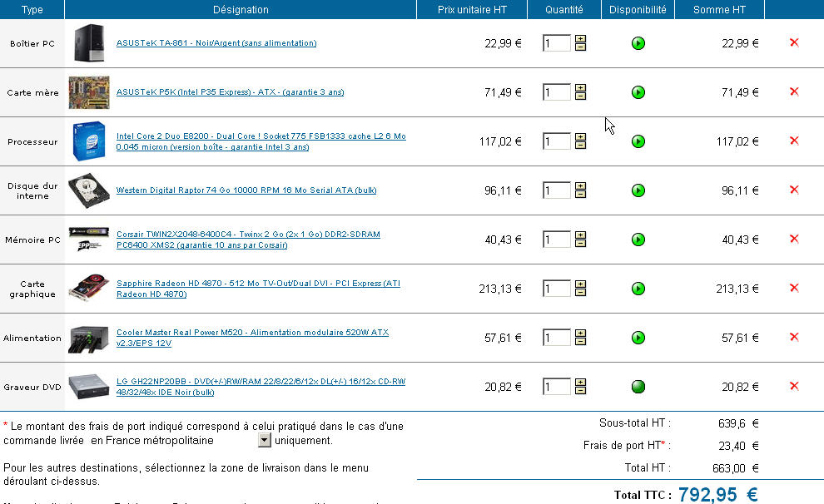The image size is (824, 504).
Task: Click the Processeur quantity field
Action: (557, 141)
